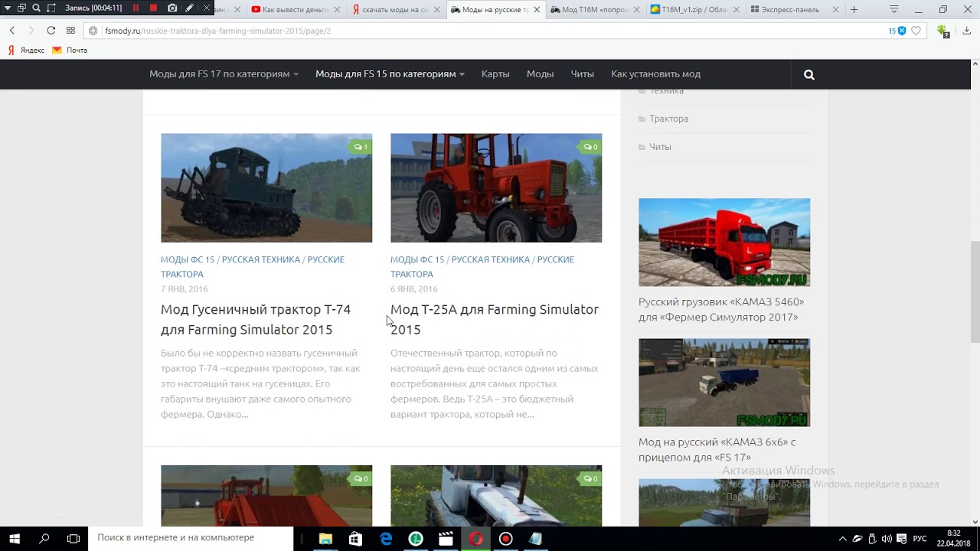
Task: Open the volume control in system tray
Action: tap(887, 539)
